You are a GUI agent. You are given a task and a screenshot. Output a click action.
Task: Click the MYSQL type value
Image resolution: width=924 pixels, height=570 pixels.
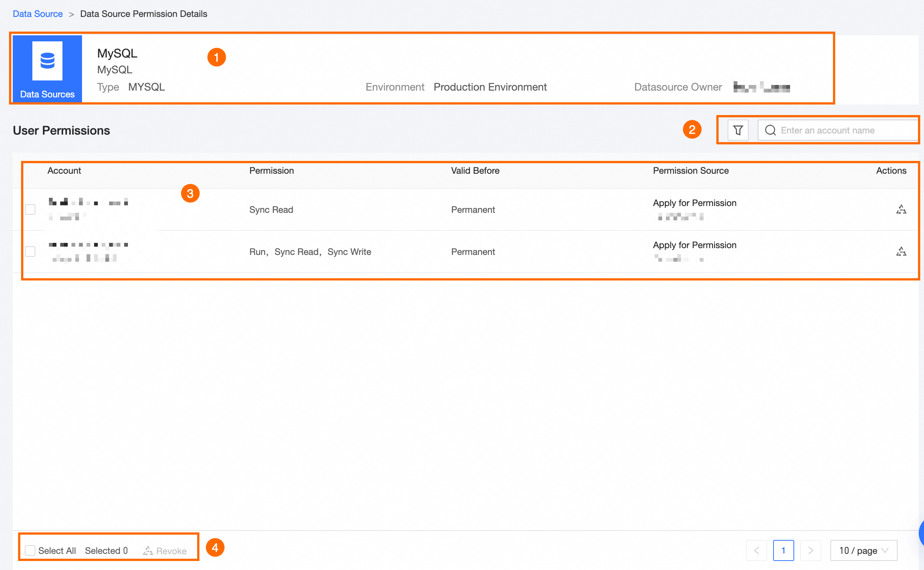click(146, 87)
